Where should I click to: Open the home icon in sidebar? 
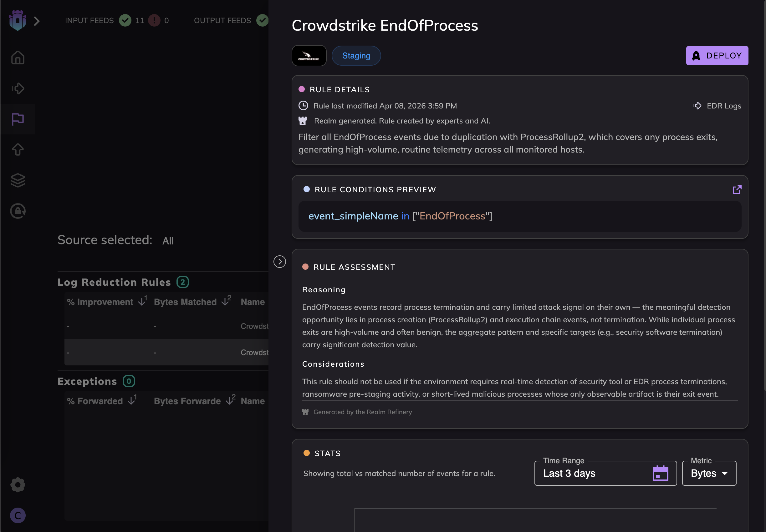pos(18,58)
